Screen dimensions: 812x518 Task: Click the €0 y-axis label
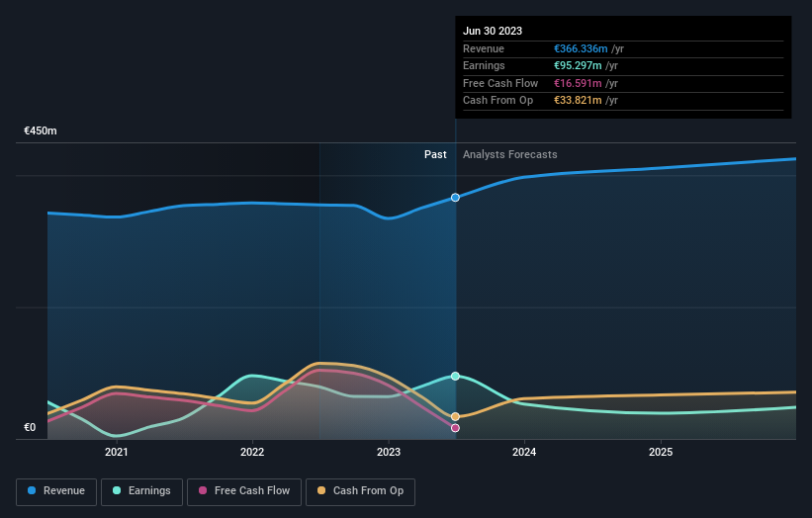pos(30,427)
